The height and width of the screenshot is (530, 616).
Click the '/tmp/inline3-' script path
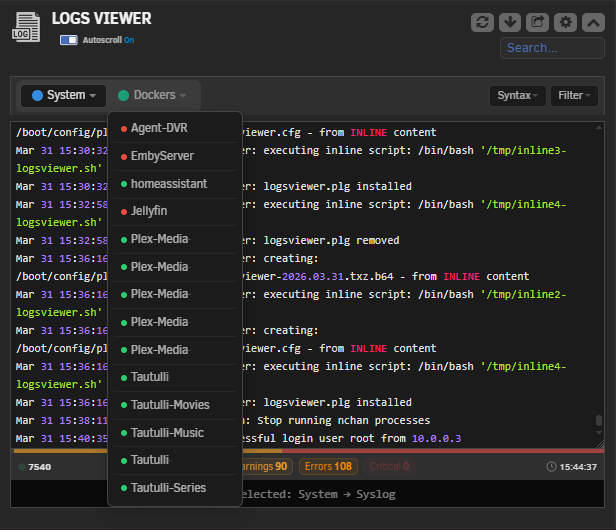coord(523,150)
